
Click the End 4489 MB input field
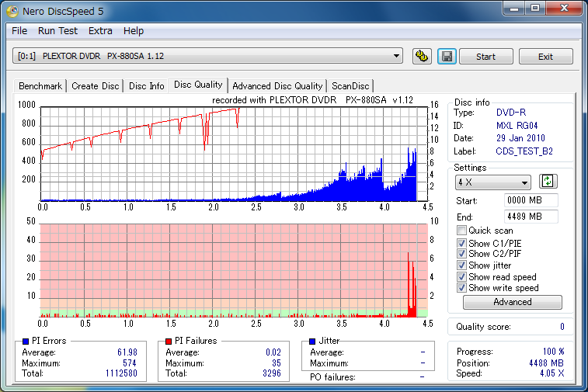(x=531, y=217)
